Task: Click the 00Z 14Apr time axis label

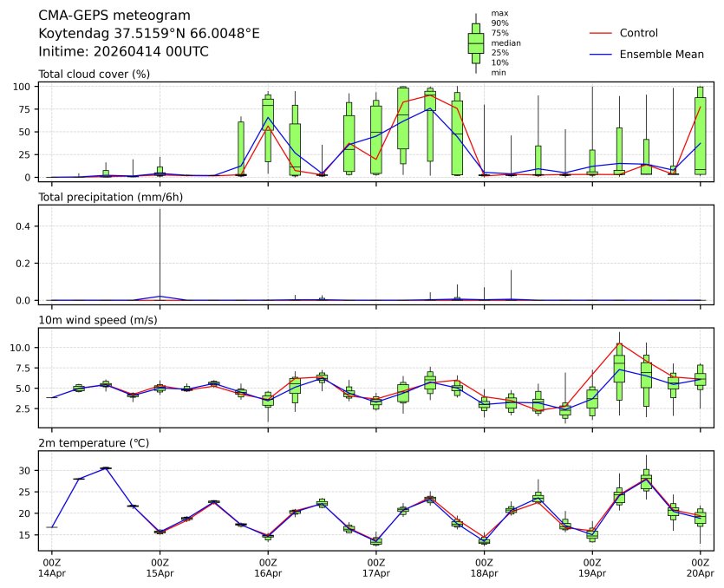Action: pyautogui.click(x=52, y=568)
